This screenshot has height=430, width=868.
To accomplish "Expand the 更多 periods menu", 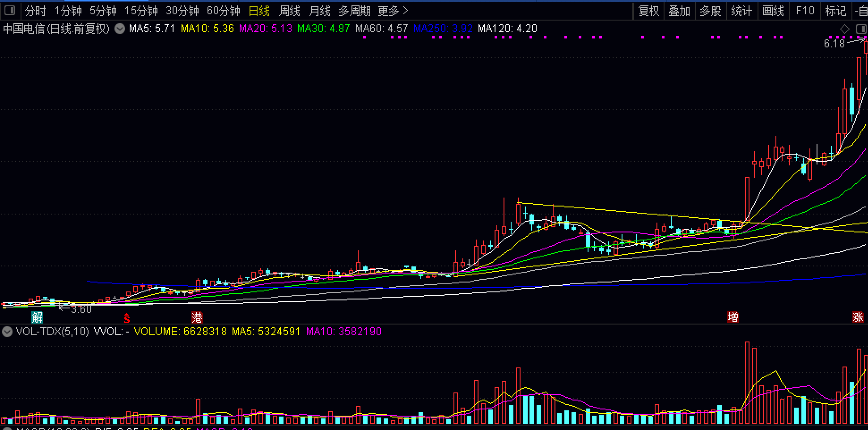I will click(393, 11).
